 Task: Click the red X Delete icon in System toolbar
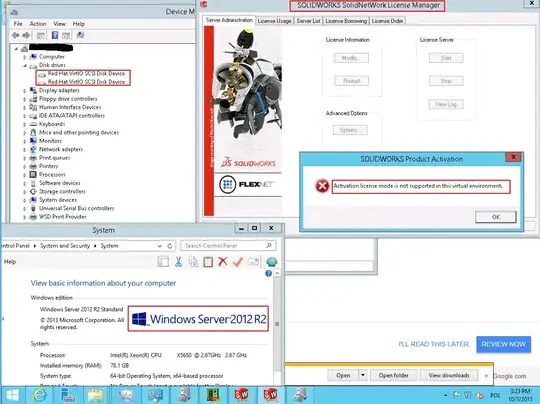(x=223, y=262)
